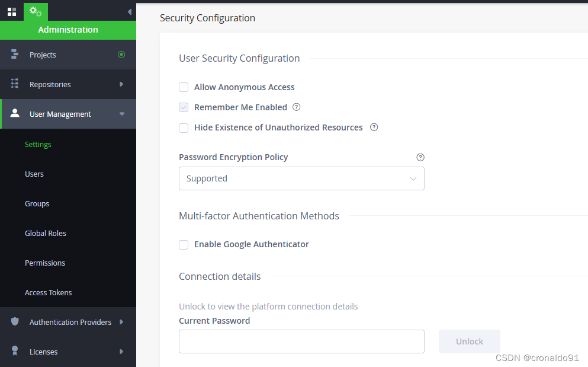Go to Global Roles
The height and width of the screenshot is (367, 588).
tap(46, 233)
